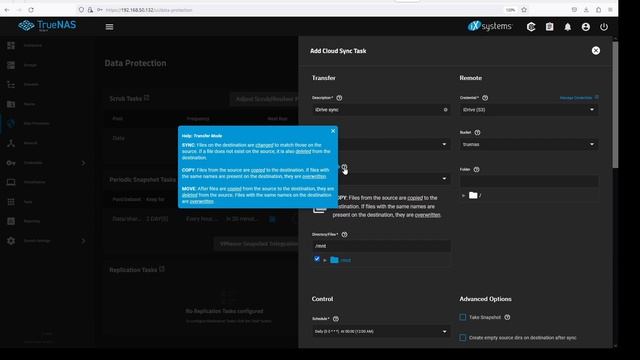The width and height of the screenshot is (640, 360).
Task: Click the Adjust Scrub/Resilver Priority button
Action: [264, 99]
